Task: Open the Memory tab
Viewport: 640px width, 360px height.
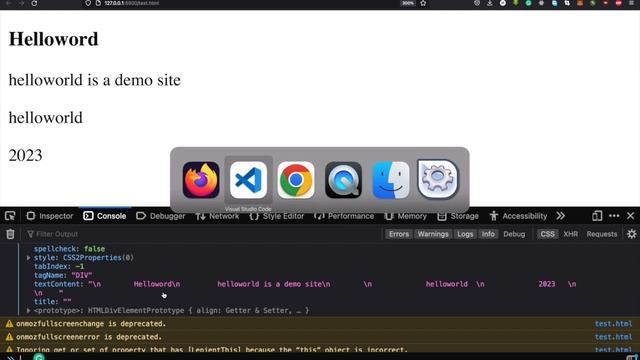Action: point(405,216)
